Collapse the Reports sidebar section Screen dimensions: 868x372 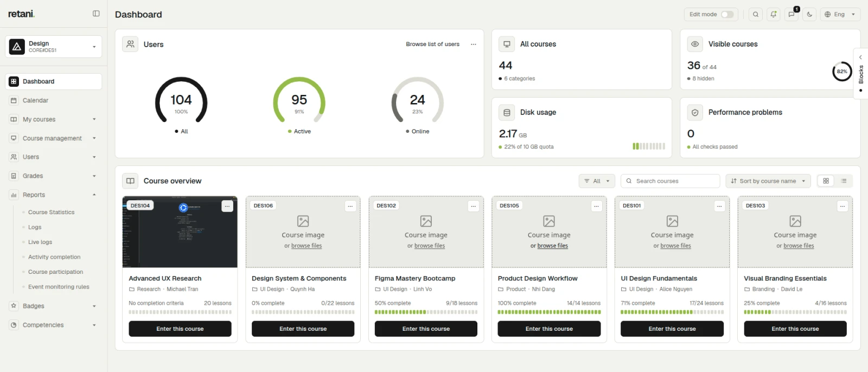tap(54, 195)
